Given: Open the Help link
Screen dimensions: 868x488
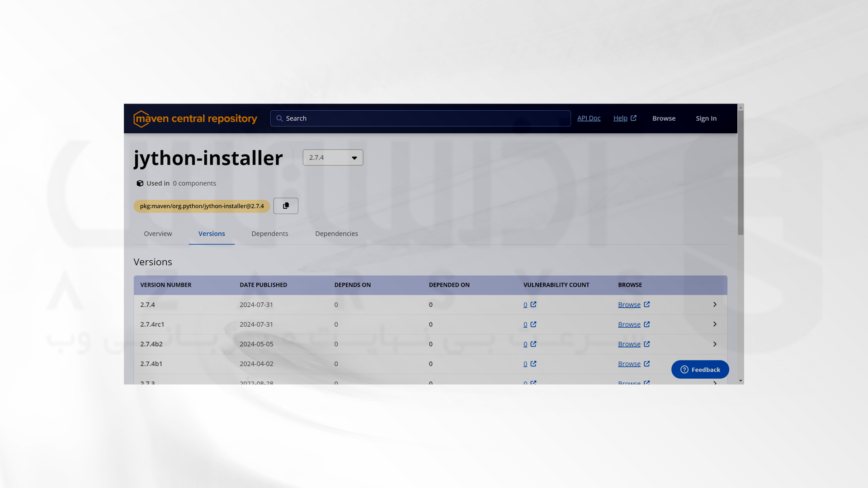Looking at the screenshot, I should tap(620, 118).
